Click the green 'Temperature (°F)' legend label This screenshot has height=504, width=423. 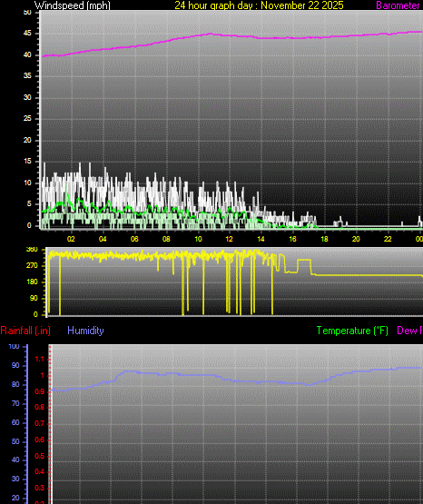tap(352, 331)
